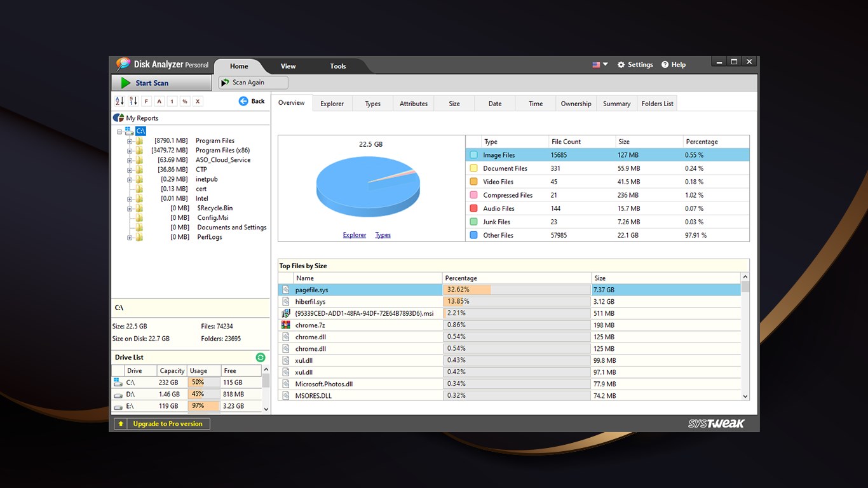The height and width of the screenshot is (488, 868).
Task: Click the blue pie chart
Action: coord(367,187)
